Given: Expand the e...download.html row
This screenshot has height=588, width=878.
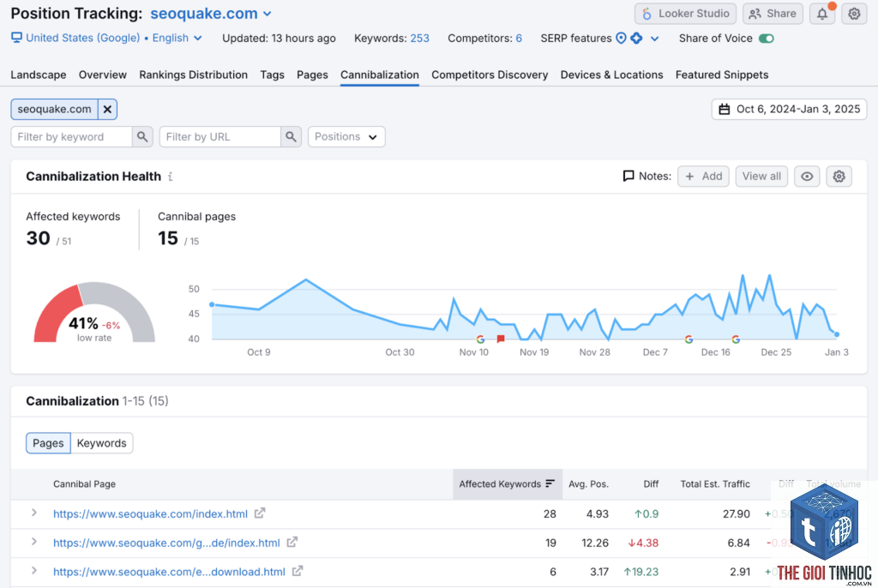Looking at the screenshot, I should 34,571.
